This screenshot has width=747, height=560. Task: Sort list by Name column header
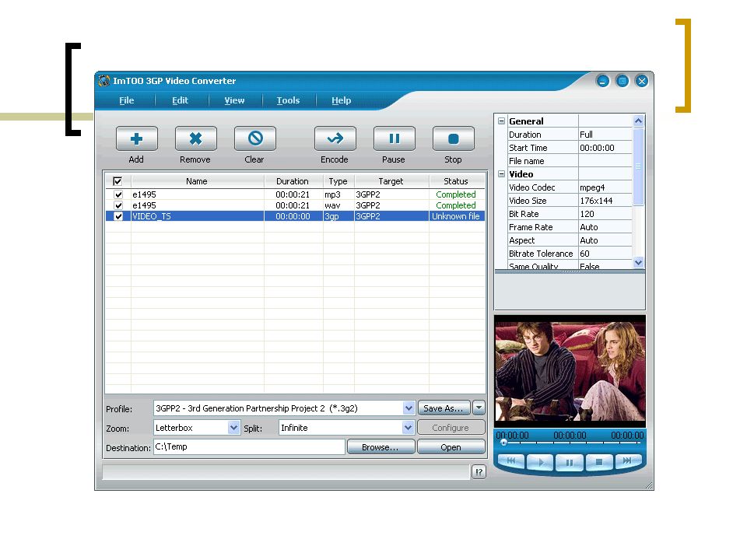pos(197,181)
